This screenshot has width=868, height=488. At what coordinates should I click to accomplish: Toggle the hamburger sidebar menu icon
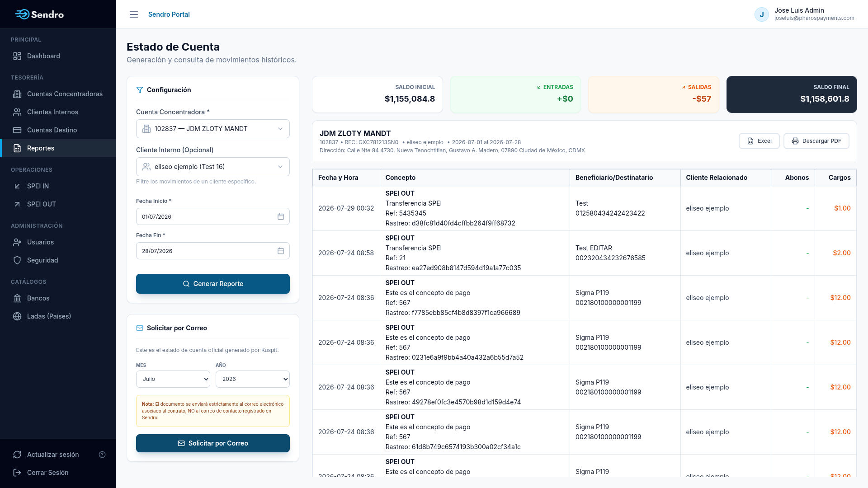134,14
